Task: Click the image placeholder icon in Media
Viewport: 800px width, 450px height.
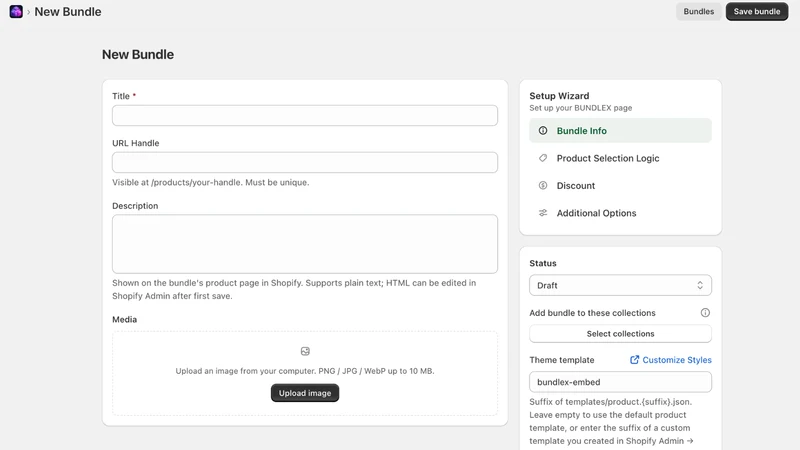Action: (305, 351)
